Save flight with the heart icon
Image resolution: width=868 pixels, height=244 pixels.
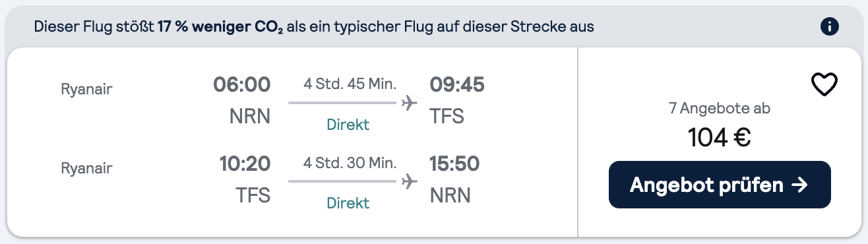(824, 85)
